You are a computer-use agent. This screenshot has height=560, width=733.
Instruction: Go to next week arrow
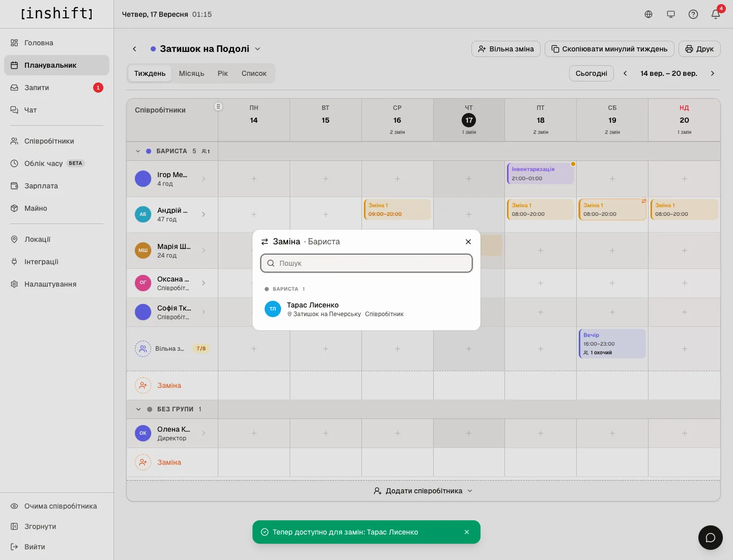click(x=713, y=73)
